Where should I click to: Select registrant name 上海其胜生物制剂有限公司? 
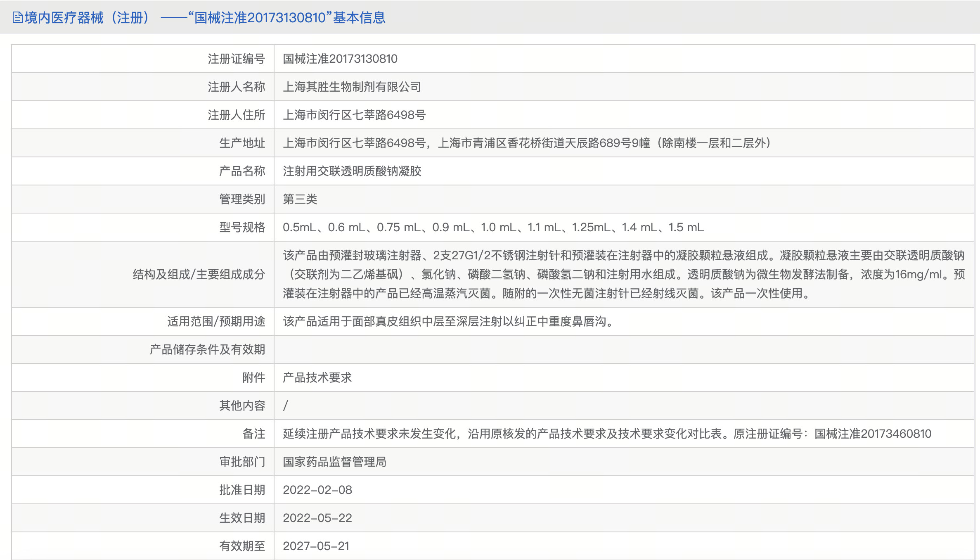coord(352,87)
